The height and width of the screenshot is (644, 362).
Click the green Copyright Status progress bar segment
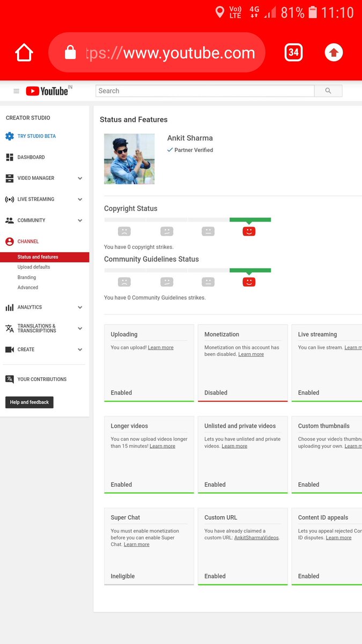click(250, 219)
